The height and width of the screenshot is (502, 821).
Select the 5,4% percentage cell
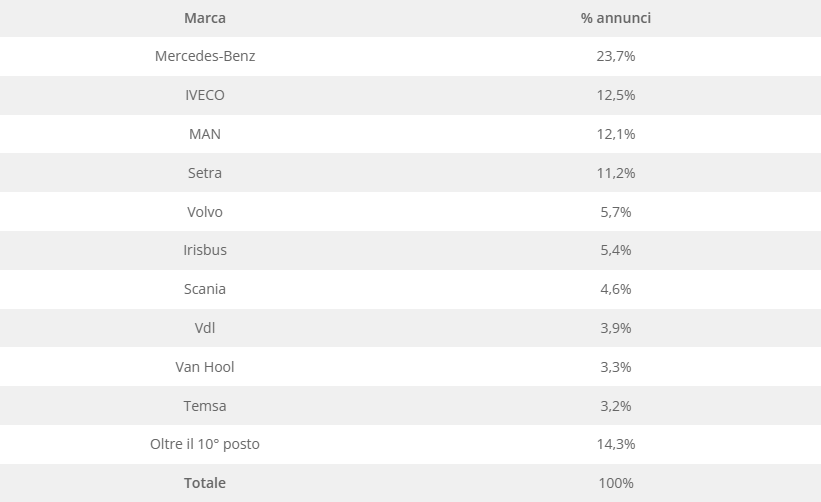coord(616,250)
